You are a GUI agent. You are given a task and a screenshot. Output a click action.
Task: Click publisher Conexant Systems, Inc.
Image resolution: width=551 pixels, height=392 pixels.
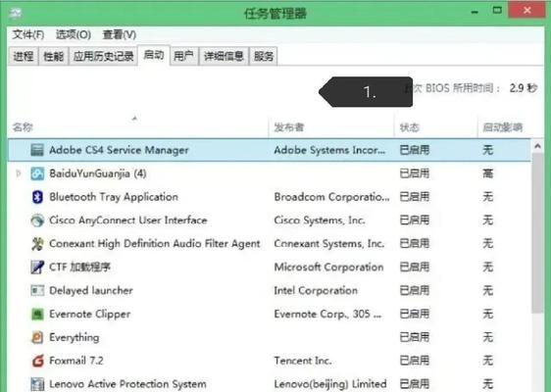point(328,244)
